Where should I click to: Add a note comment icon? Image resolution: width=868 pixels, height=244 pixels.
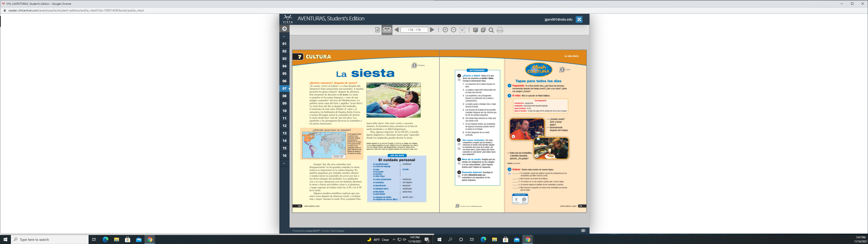coord(475,30)
